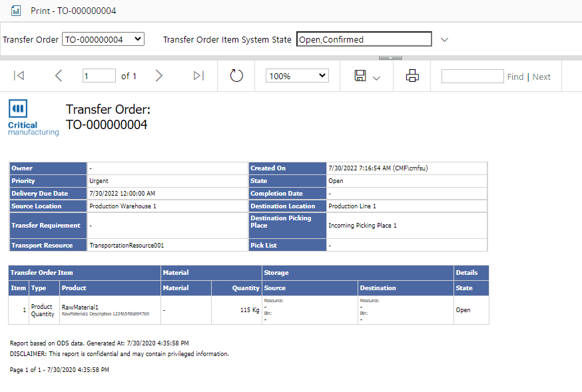Go to first page of report

point(19,76)
